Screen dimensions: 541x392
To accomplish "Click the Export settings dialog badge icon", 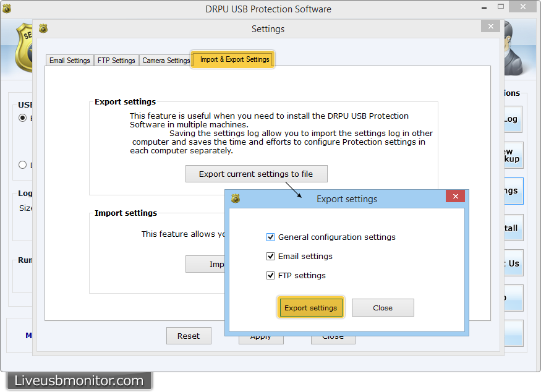I will [236, 198].
